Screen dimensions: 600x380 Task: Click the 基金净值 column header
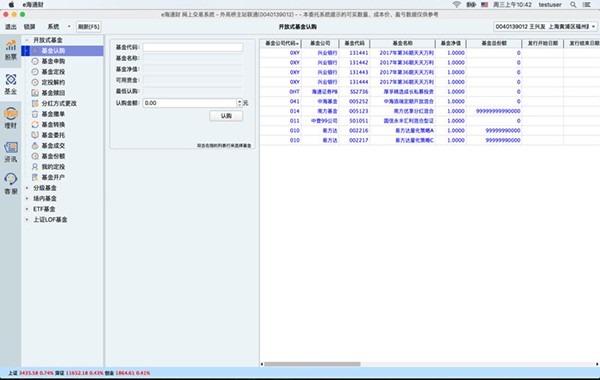click(451, 43)
